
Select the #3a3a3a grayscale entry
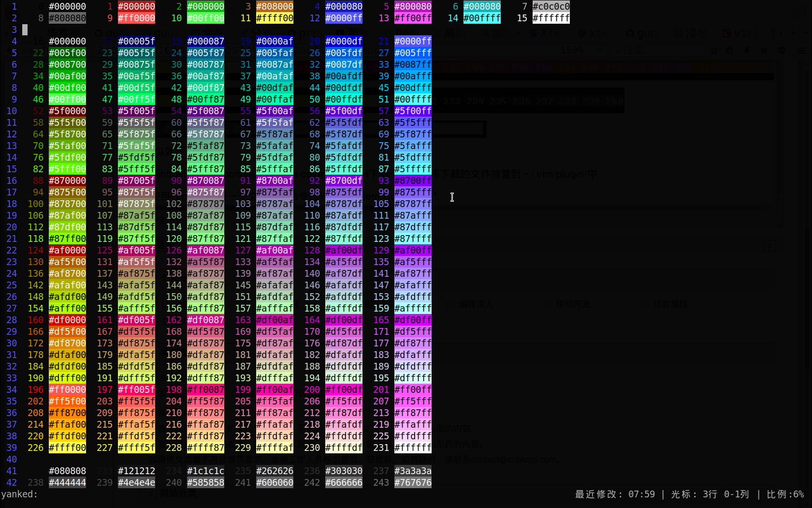coord(413,471)
